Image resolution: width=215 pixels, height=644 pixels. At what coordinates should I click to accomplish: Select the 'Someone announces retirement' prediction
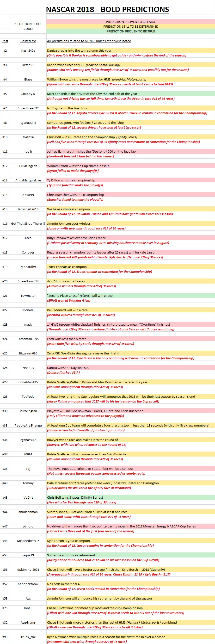coord(71,555)
